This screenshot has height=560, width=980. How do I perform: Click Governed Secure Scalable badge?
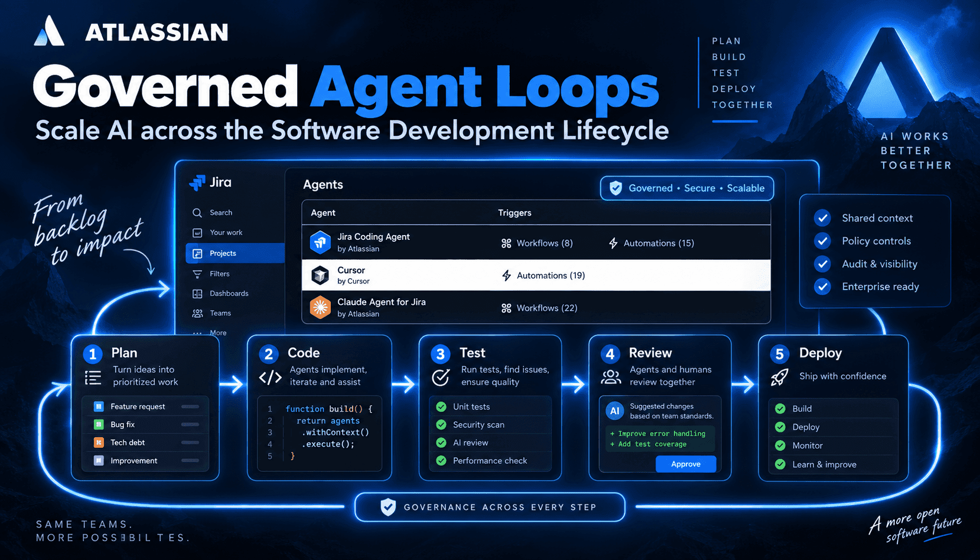(687, 188)
